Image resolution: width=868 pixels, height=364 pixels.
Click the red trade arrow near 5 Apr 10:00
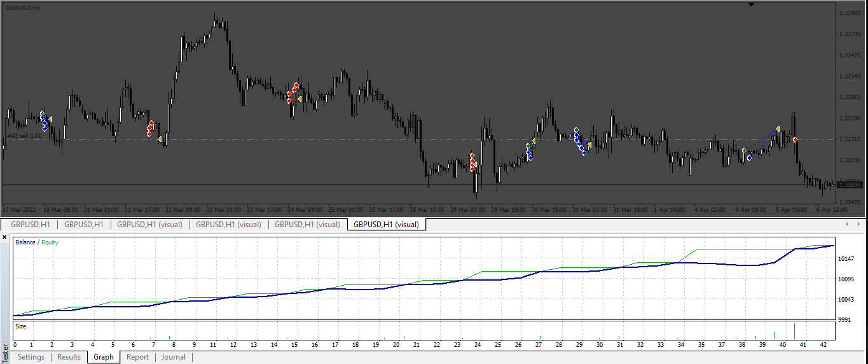[795, 139]
